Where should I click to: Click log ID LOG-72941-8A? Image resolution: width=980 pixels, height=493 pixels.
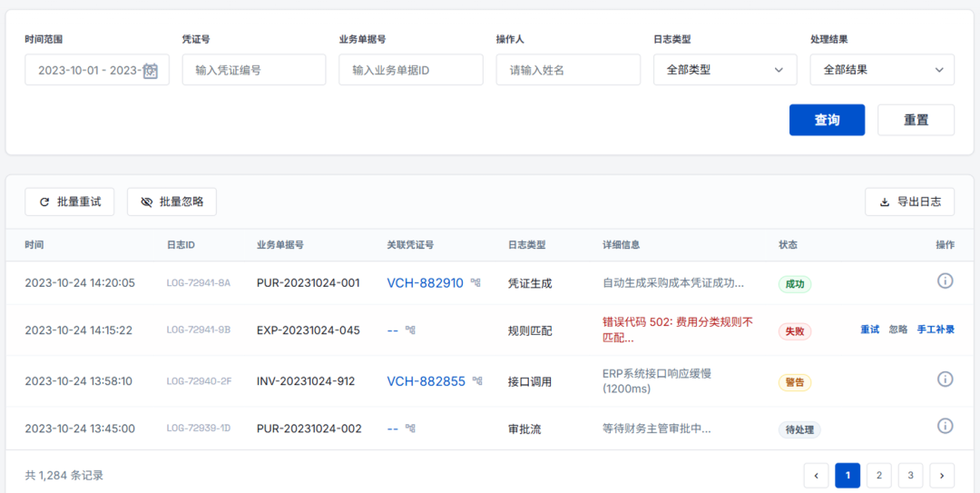coord(198,283)
